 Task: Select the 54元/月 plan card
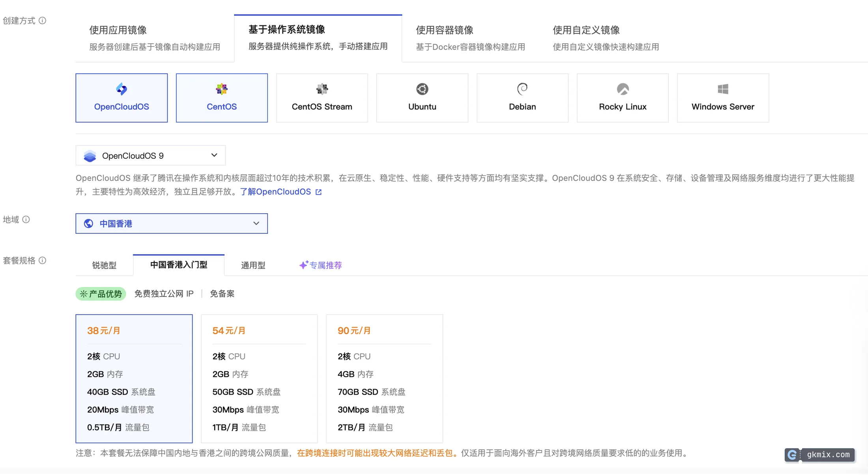[259, 378]
